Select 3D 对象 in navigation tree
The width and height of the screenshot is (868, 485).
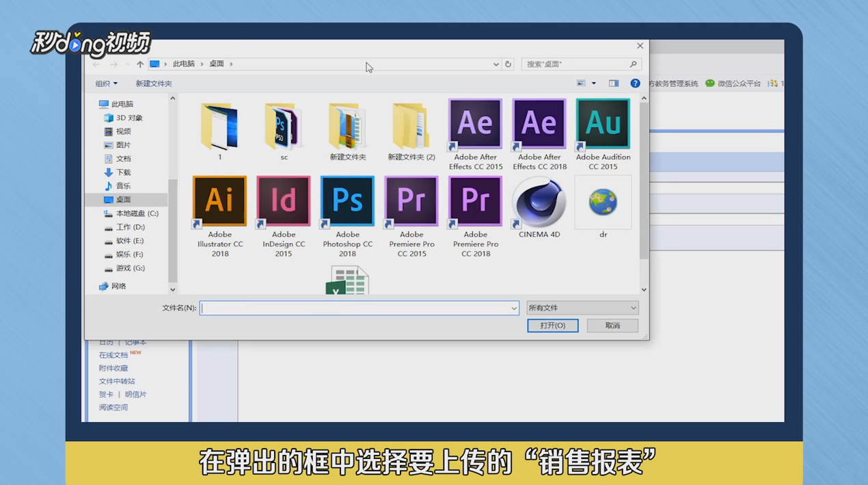tap(123, 118)
